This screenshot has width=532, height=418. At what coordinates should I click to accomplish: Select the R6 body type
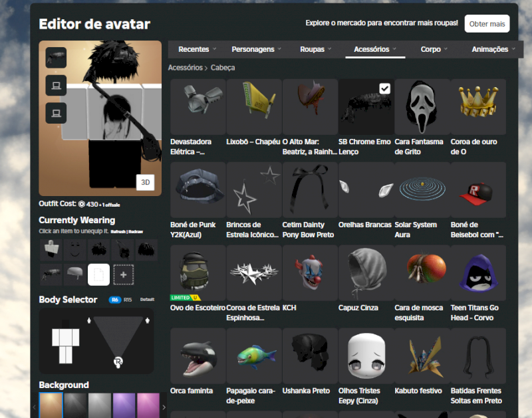point(114,300)
